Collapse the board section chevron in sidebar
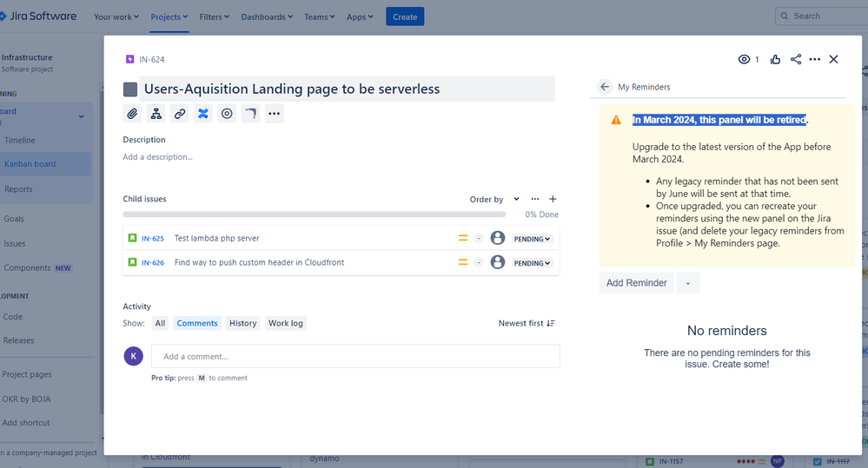Viewport: 868px width, 468px height. coord(82,116)
